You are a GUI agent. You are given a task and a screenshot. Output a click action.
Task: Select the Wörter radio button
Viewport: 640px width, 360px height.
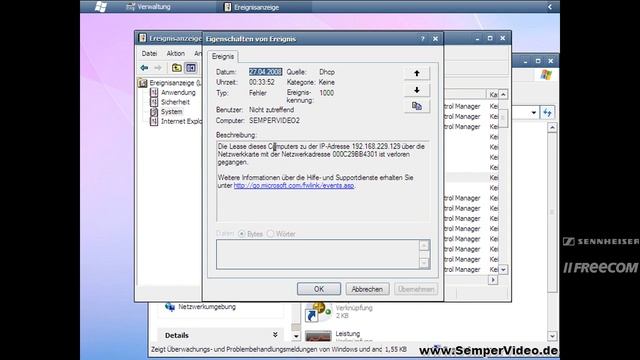tap(270, 234)
